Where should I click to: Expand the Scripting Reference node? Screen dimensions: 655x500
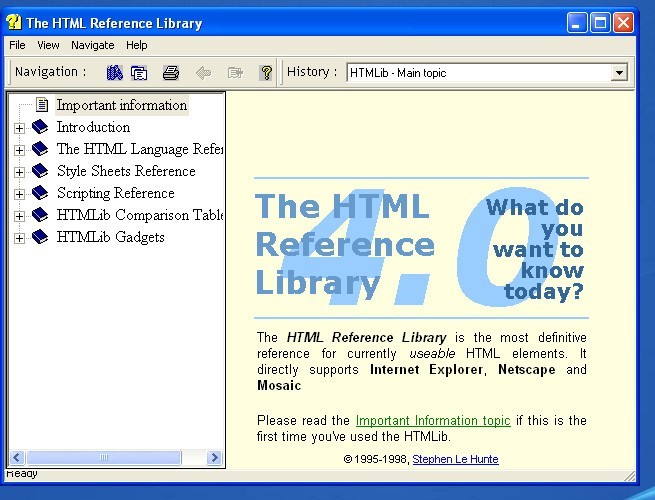19,194
